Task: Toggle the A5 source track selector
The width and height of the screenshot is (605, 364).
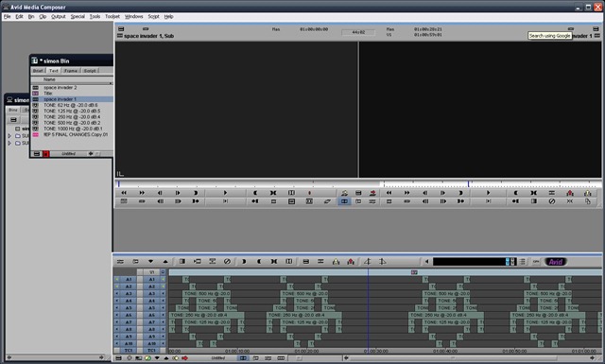Action: click(x=129, y=308)
